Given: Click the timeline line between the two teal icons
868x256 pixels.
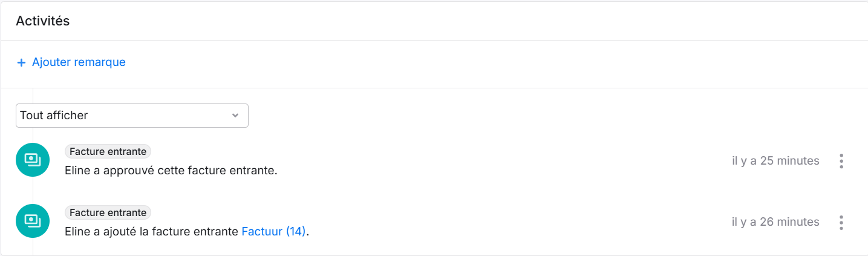Looking at the screenshot, I should click(32, 190).
